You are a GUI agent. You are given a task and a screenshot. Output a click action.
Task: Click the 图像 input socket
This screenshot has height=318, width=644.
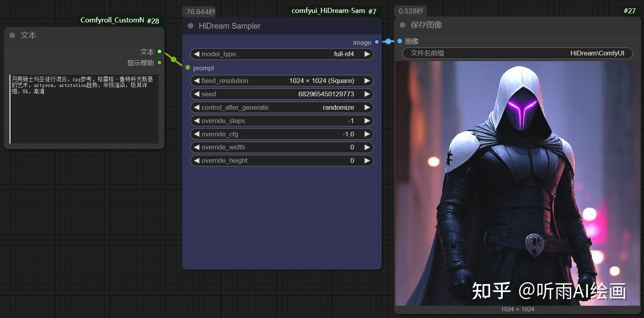(400, 41)
